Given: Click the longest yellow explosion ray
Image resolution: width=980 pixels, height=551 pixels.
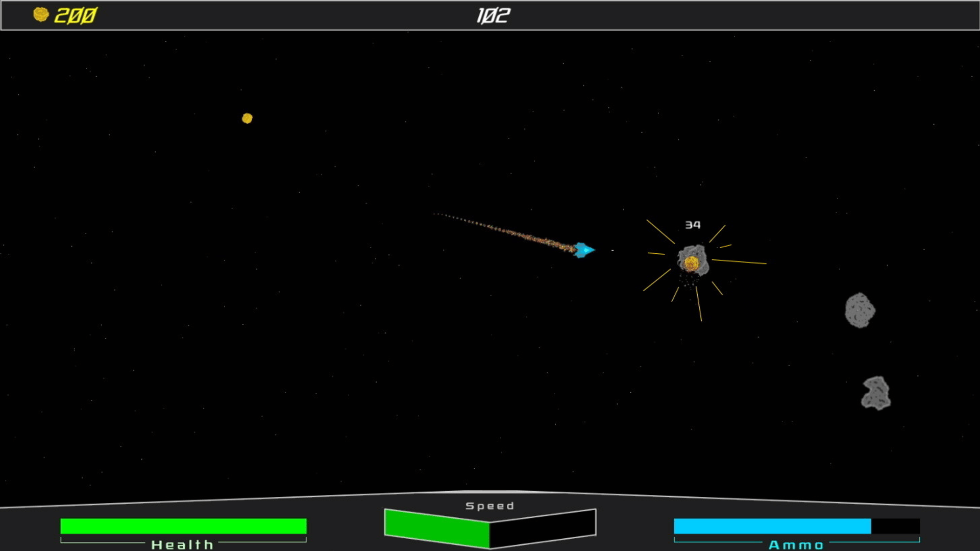Looking at the screenshot, I should (x=739, y=262).
